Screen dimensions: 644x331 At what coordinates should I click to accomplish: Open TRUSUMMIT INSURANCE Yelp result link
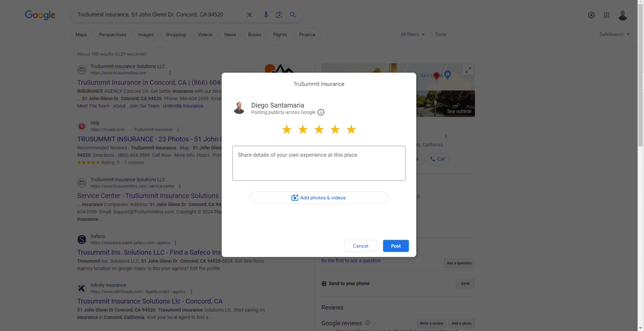[x=149, y=139]
